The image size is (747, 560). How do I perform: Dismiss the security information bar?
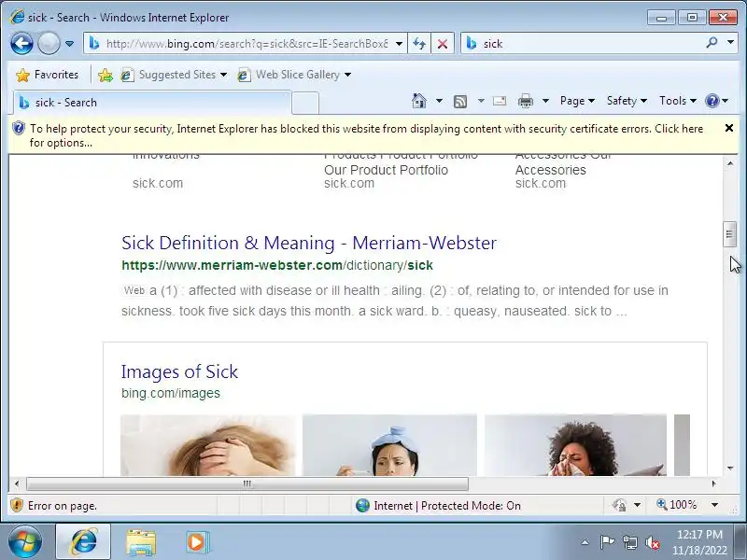(x=729, y=128)
